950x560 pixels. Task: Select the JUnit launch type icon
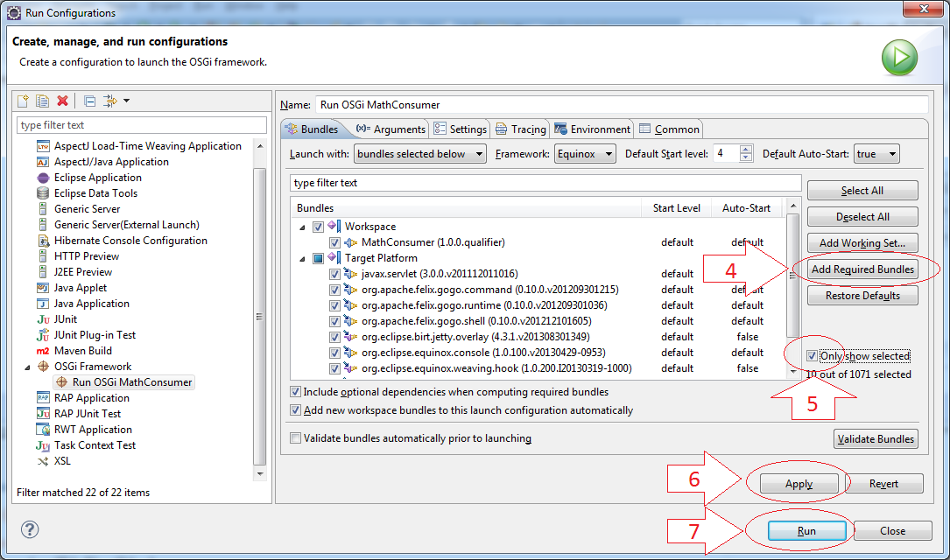[43, 319]
